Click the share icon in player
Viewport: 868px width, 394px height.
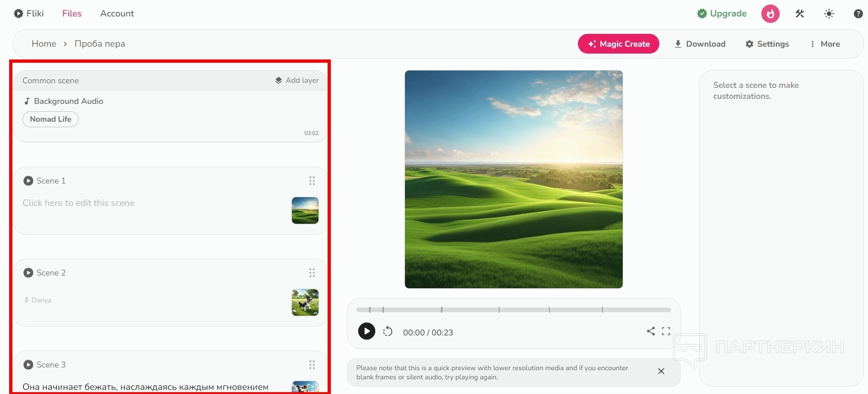(651, 331)
